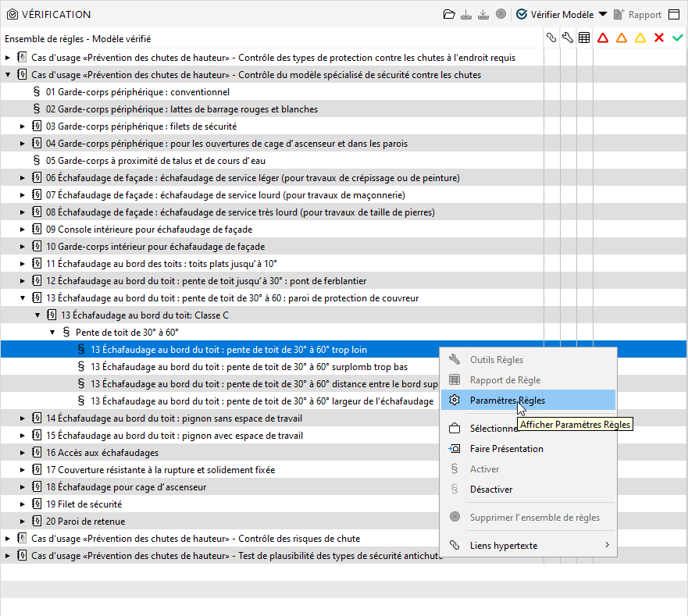The image size is (688, 616).
Task: Click ruleset icon of rule 11 toits plats
Action: (x=37, y=264)
